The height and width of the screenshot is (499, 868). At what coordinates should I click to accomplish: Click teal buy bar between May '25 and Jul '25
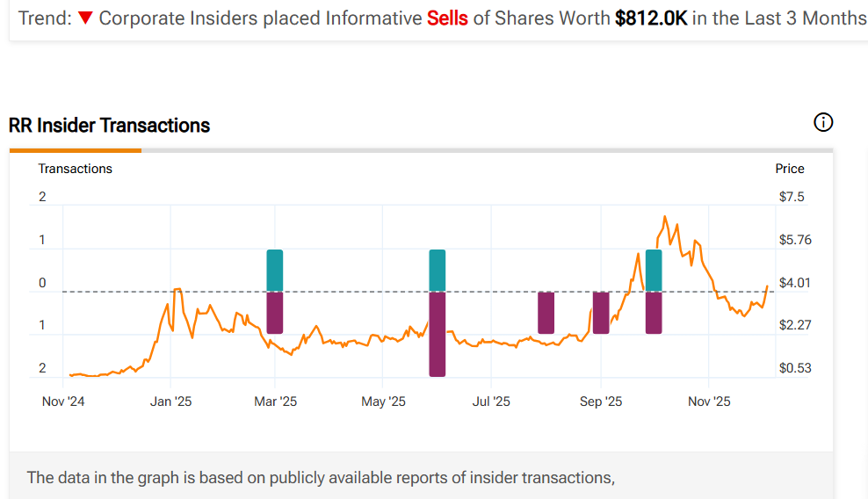[437, 270]
